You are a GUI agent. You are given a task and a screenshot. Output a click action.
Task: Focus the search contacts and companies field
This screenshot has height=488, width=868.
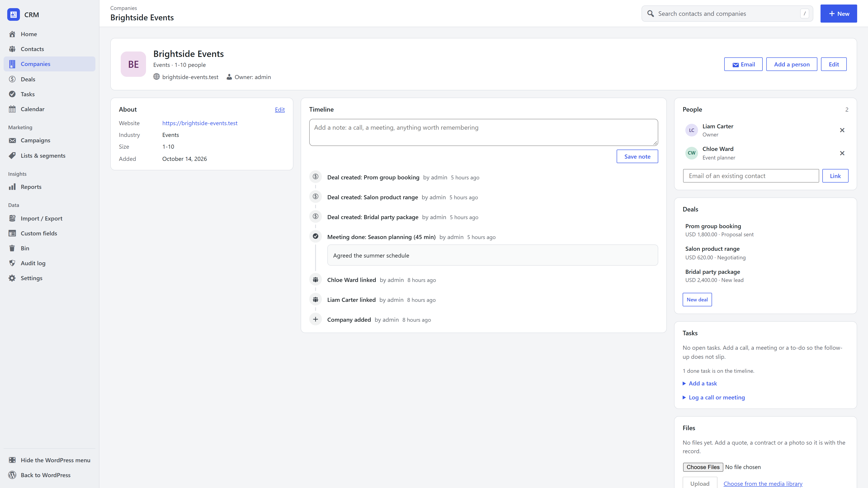pos(727,14)
